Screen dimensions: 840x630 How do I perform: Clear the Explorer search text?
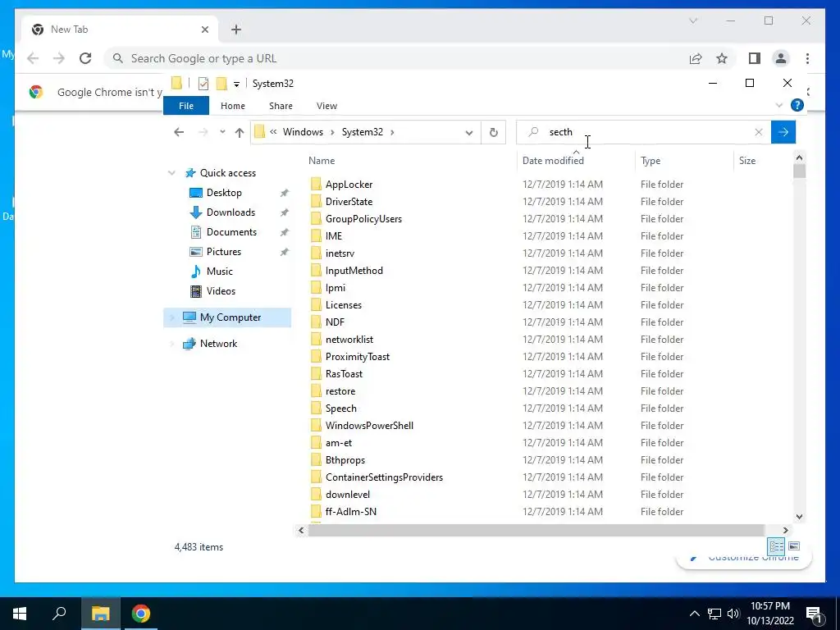point(758,132)
